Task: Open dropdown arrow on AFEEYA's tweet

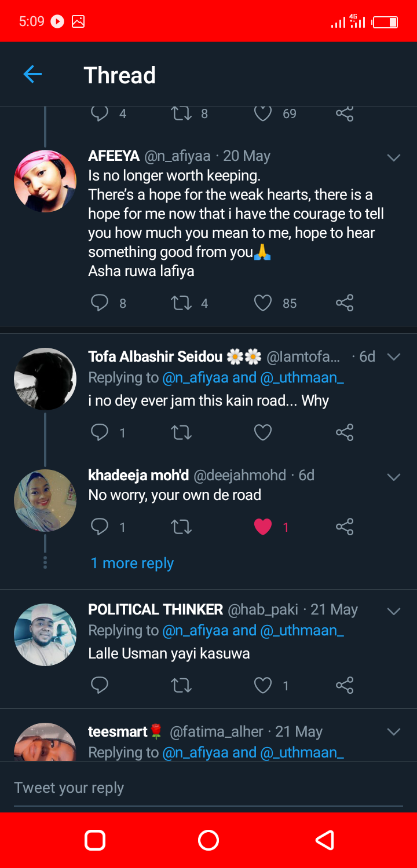Action: (x=394, y=157)
